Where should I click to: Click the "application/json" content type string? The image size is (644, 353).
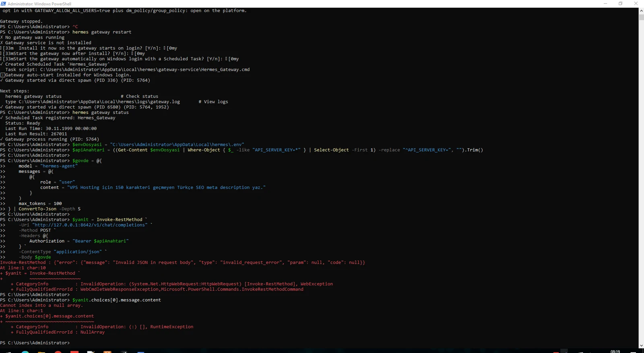click(78, 252)
